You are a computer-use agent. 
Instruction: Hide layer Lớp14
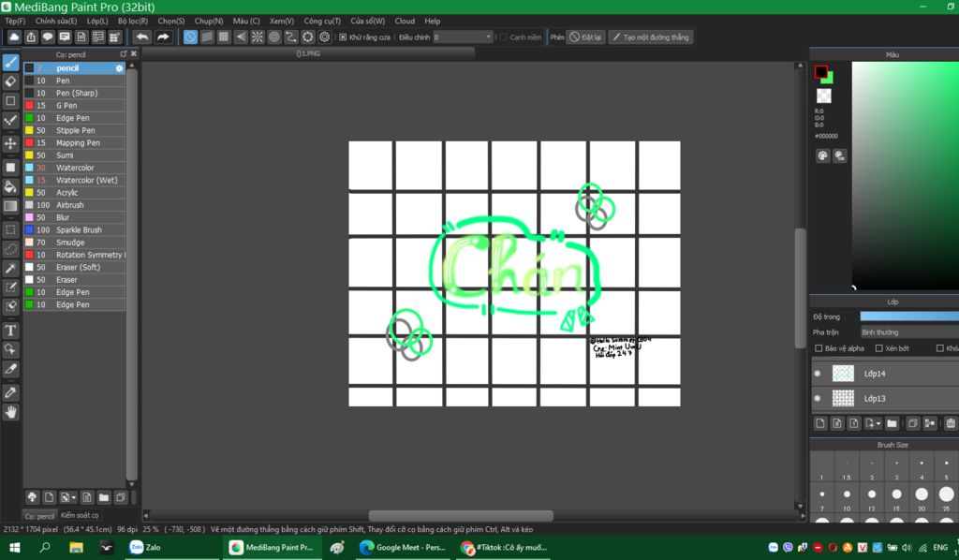click(x=818, y=374)
